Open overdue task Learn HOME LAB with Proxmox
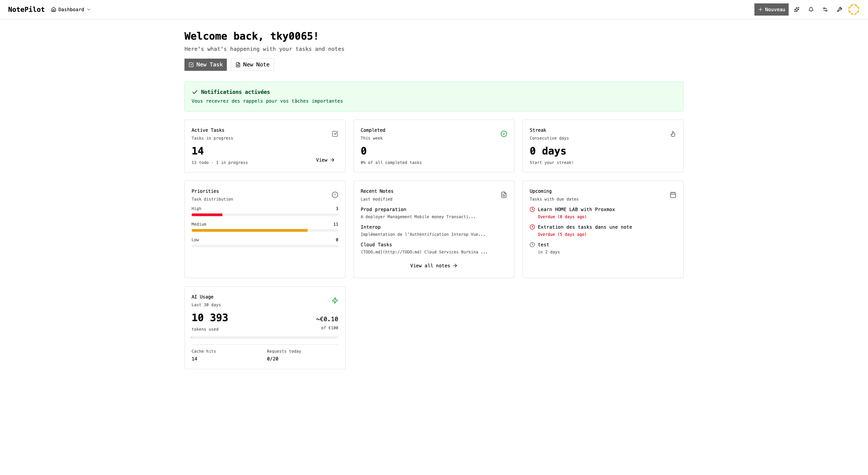This screenshot has width=868, height=475. click(576, 209)
